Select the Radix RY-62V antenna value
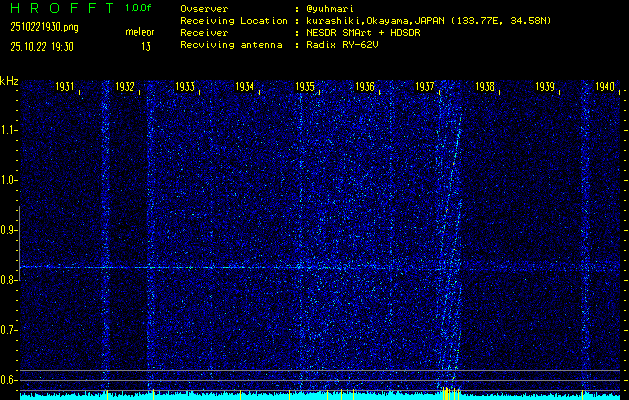629x400 pixels. 342,45
